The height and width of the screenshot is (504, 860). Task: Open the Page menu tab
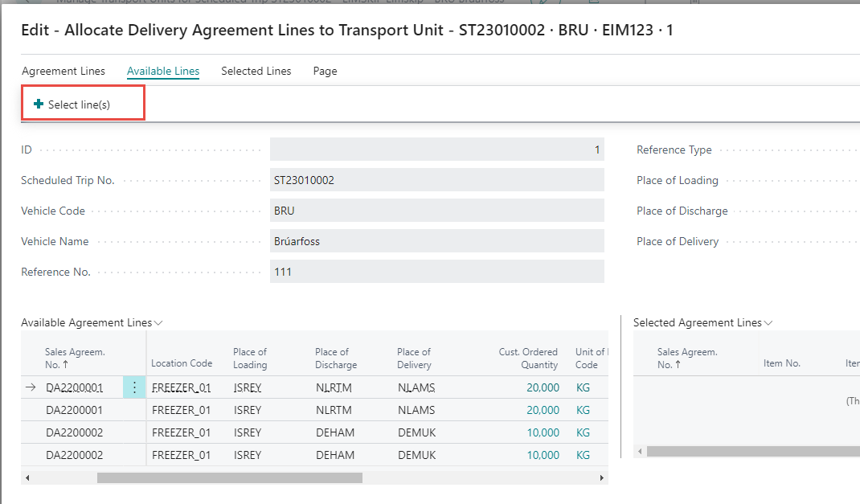[x=325, y=71]
